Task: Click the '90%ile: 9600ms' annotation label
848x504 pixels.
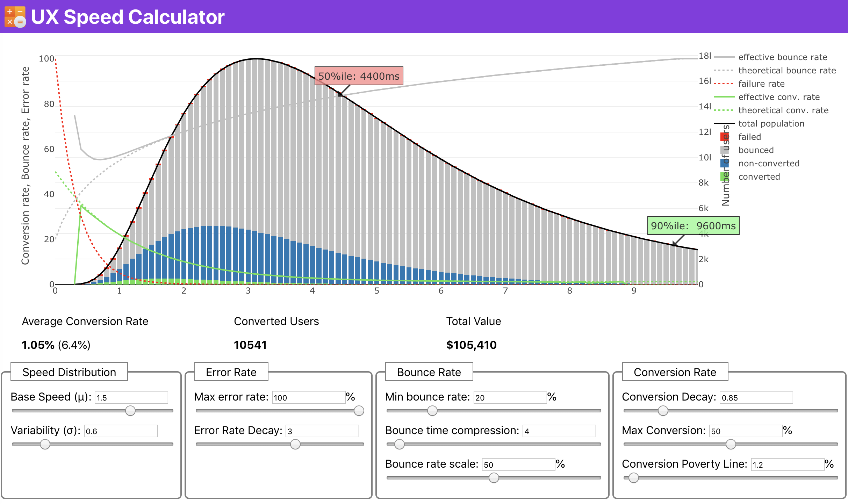Action: click(x=694, y=226)
